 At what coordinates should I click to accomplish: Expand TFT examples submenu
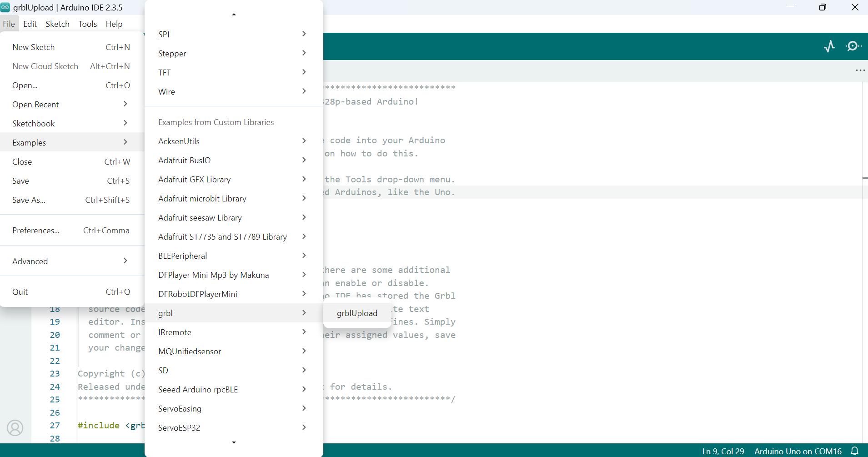(x=234, y=73)
